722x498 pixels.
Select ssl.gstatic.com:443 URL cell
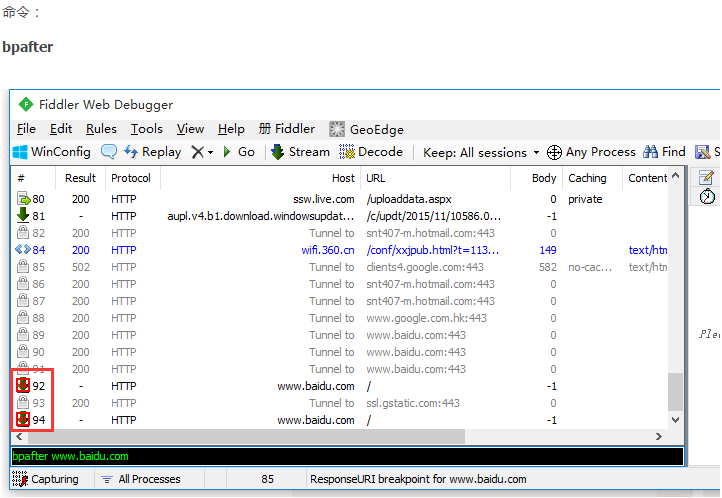(x=413, y=403)
